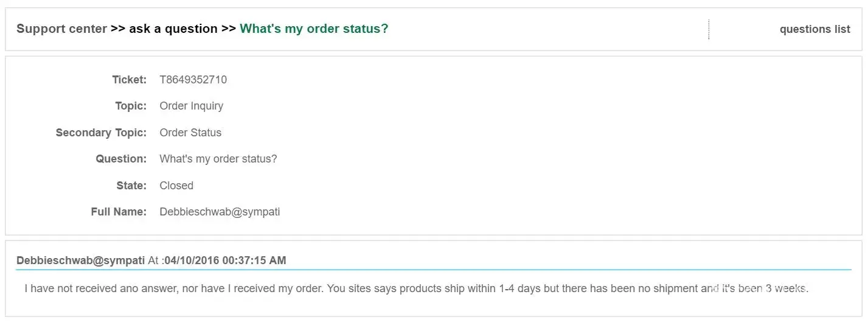The width and height of the screenshot is (868, 325).
Task: Click the Full Name label
Action: coord(119,212)
